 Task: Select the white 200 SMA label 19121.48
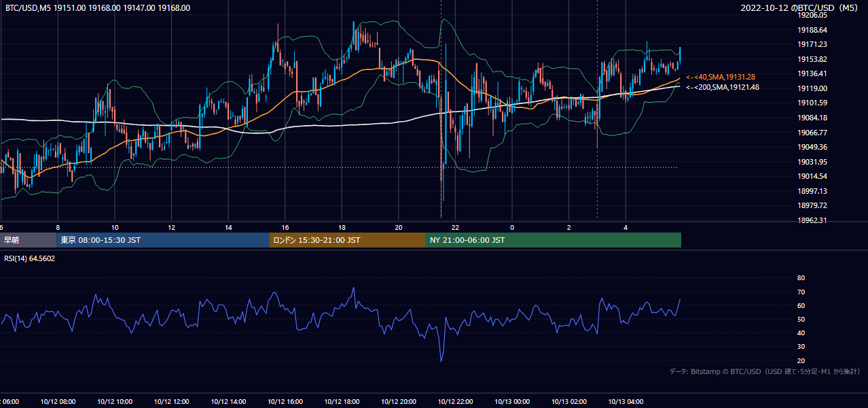coord(723,87)
